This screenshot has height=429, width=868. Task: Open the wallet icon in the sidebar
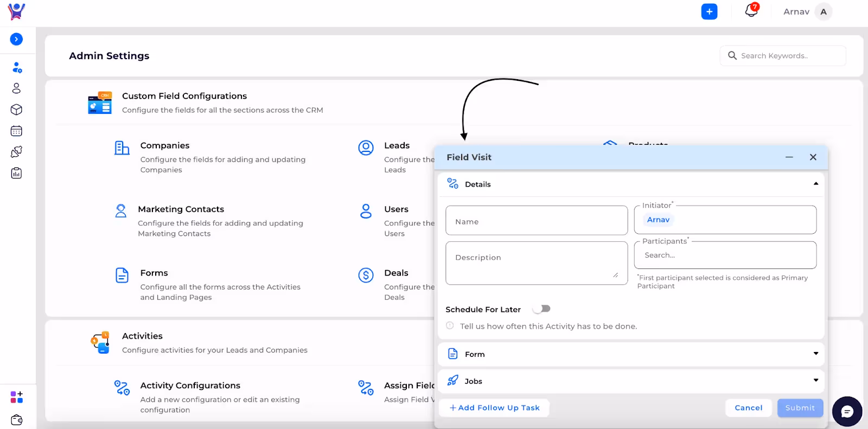click(17, 420)
